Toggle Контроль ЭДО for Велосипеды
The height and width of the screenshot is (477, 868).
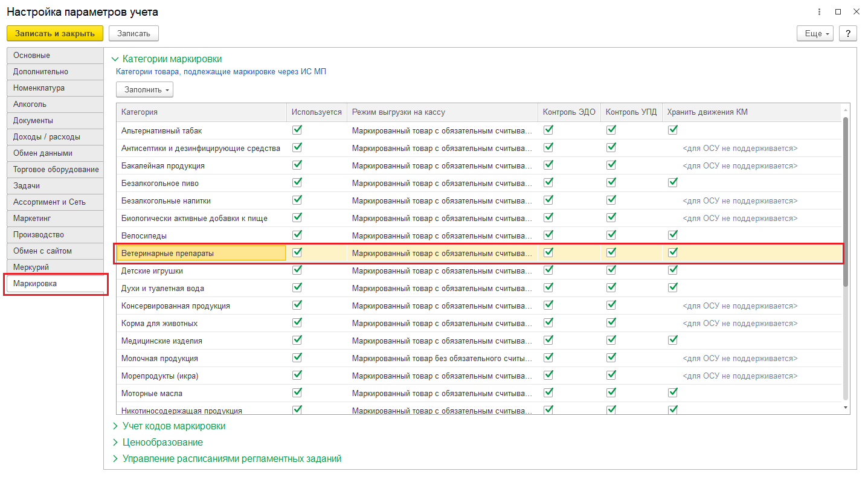548,235
